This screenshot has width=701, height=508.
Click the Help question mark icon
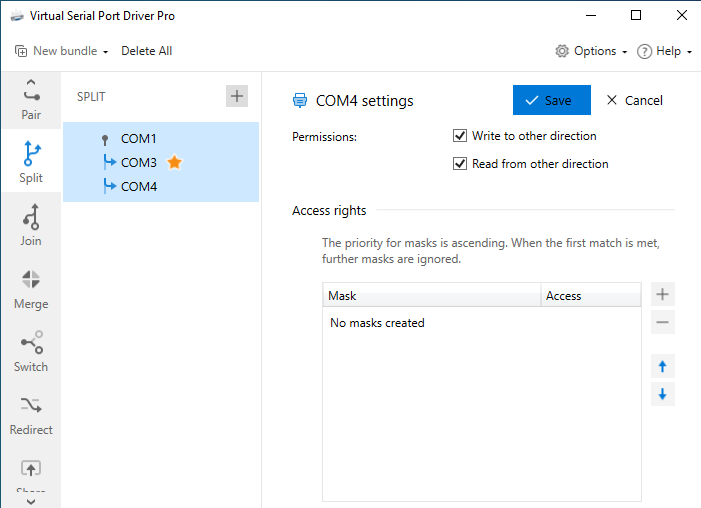click(644, 51)
